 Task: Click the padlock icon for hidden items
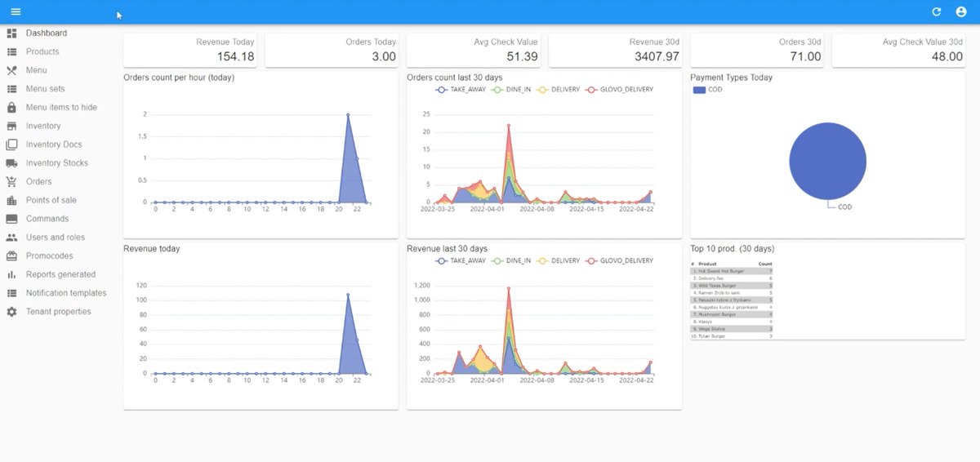pyautogui.click(x=11, y=108)
